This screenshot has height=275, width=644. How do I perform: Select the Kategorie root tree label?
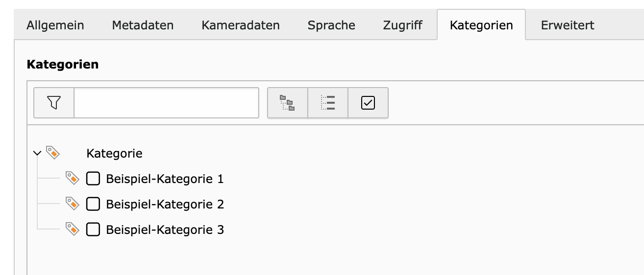click(x=114, y=154)
